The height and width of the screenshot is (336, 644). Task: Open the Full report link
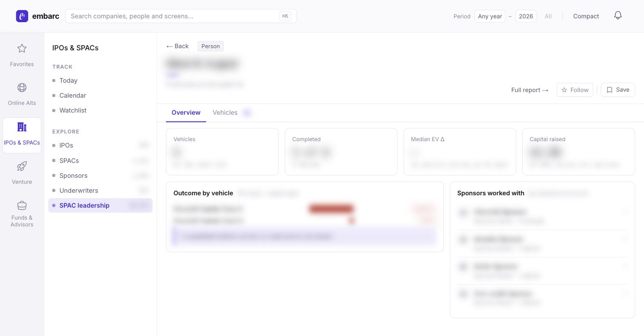coord(529,90)
